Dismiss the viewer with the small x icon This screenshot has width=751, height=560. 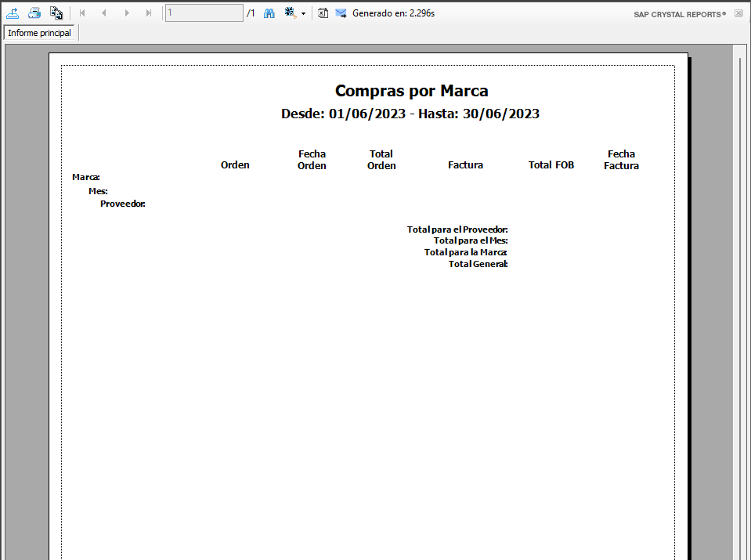(x=738, y=13)
